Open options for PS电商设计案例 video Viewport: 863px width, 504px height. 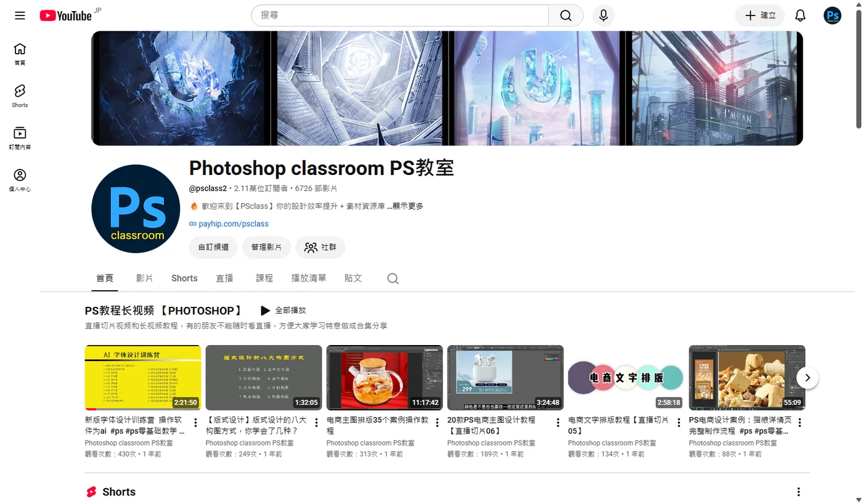tap(800, 423)
